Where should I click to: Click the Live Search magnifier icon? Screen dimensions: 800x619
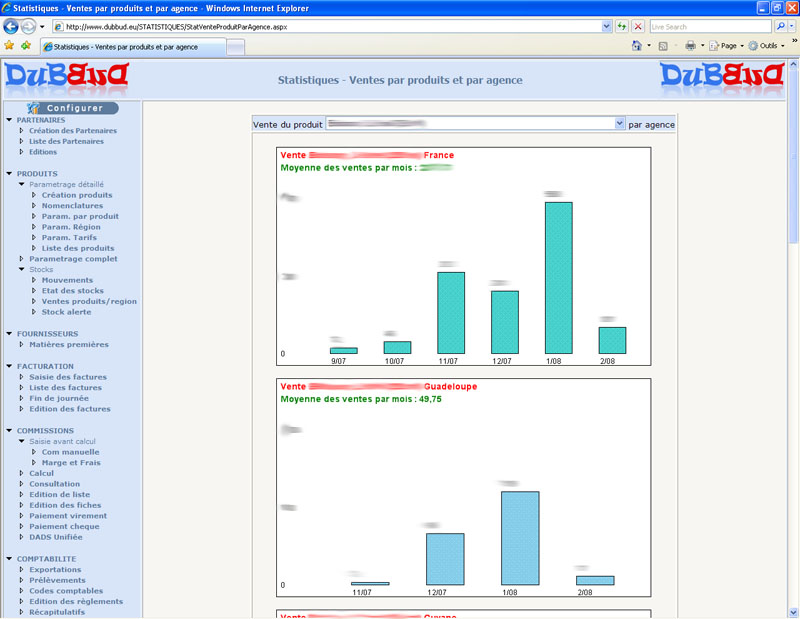(781, 26)
